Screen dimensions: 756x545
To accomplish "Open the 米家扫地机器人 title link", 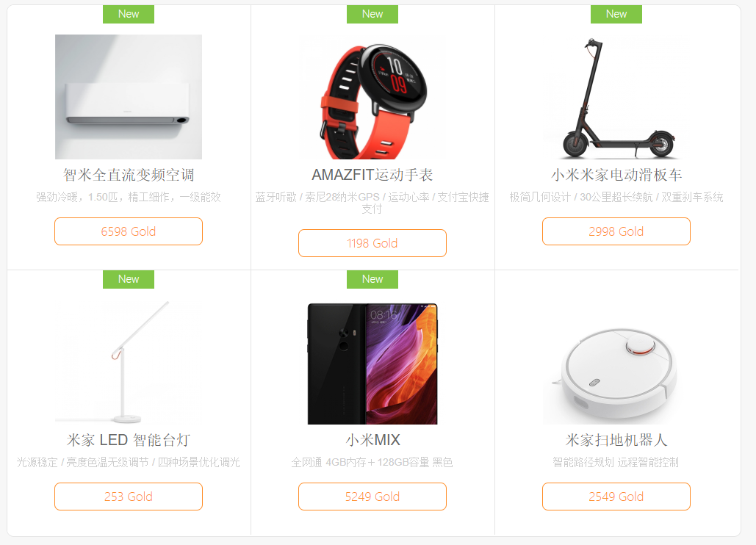I will click(x=616, y=439).
